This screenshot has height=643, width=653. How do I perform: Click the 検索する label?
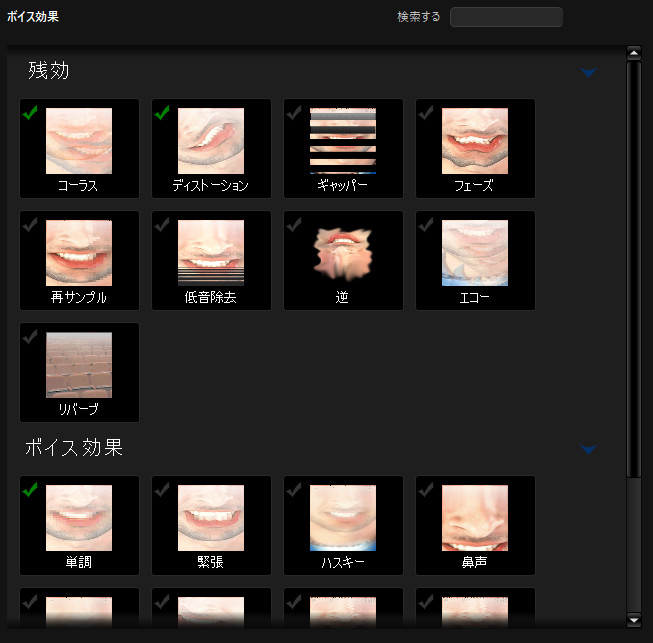pyautogui.click(x=419, y=17)
